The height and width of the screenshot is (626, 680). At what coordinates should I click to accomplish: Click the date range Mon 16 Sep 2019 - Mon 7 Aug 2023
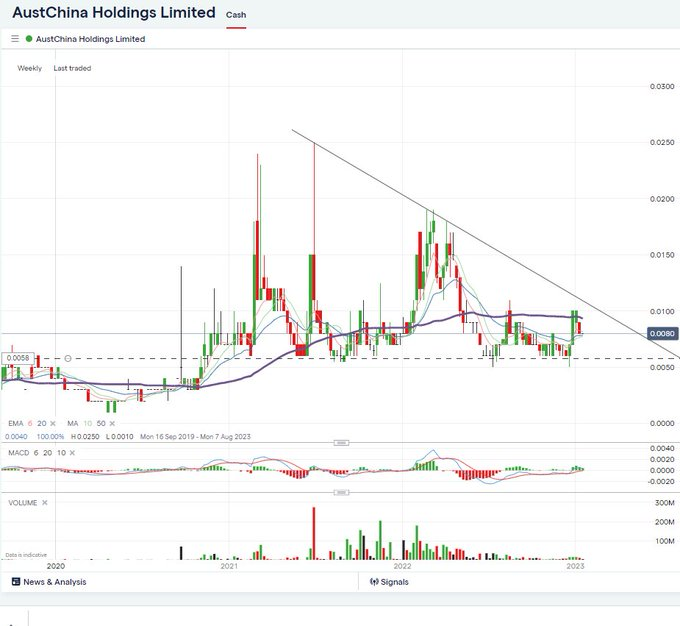click(x=195, y=437)
